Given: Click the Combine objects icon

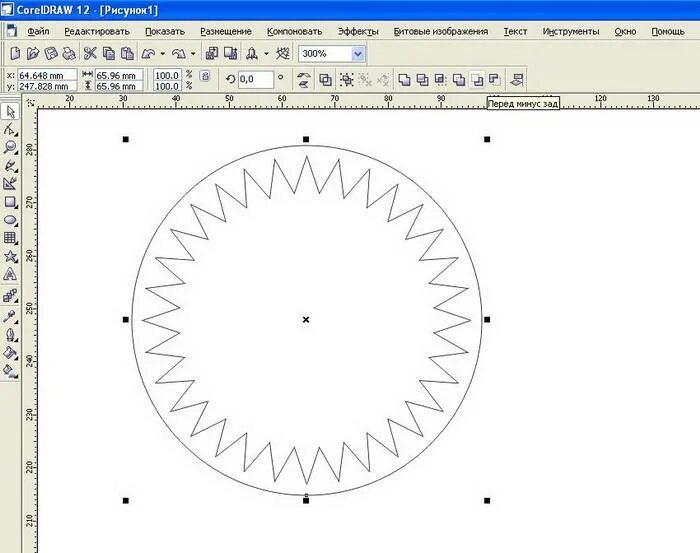Looking at the screenshot, I should pos(325,80).
